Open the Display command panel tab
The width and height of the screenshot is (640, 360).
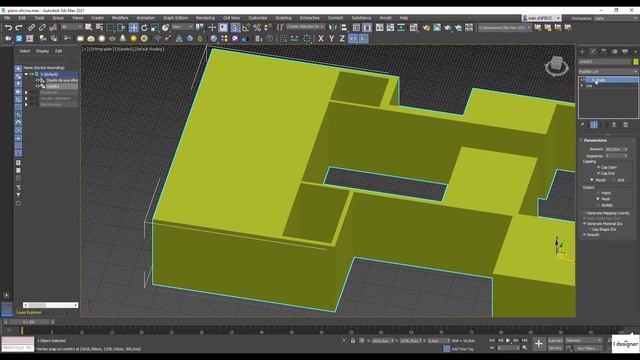click(625, 51)
